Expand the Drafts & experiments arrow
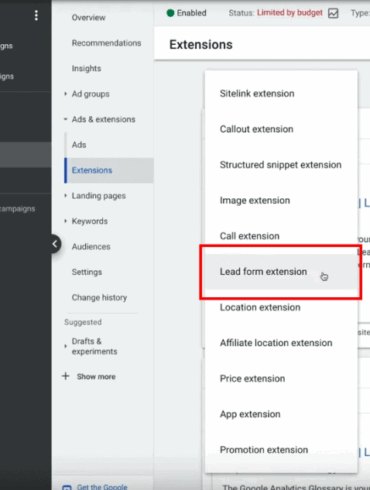This screenshot has width=370, height=490. [x=65, y=346]
